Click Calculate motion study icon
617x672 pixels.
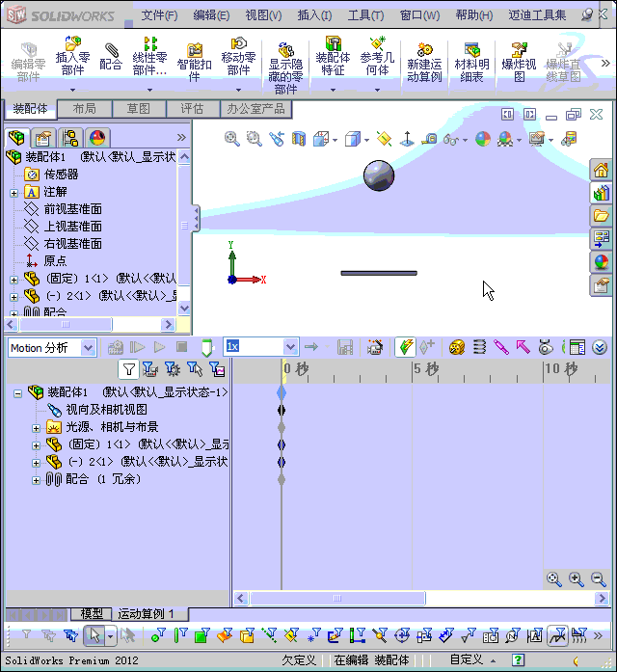[116, 347]
